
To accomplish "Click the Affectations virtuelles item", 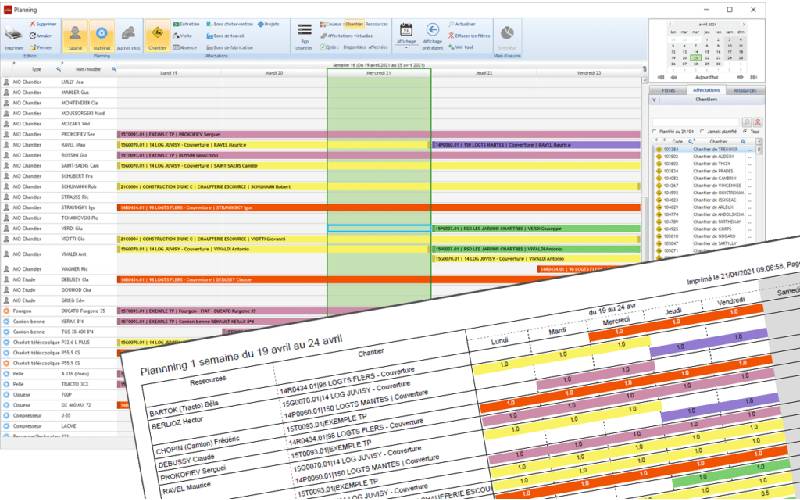I will click(347, 36).
